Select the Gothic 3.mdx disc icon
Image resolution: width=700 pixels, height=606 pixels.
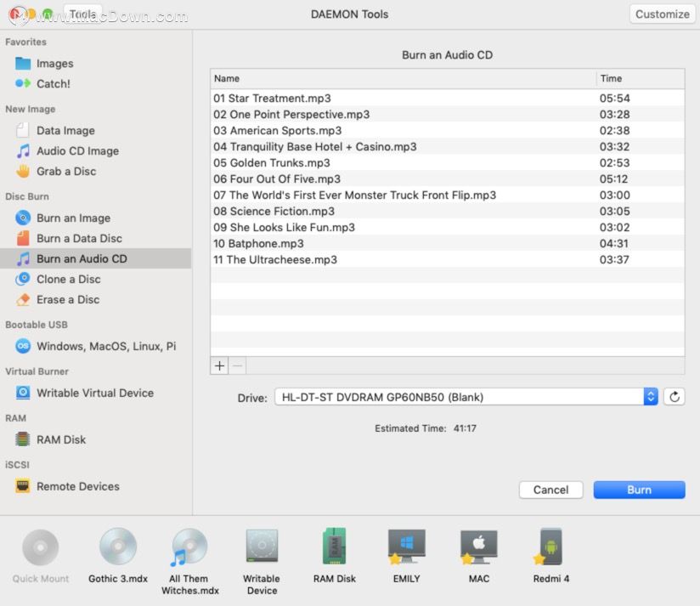pyautogui.click(x=118, y=547)
